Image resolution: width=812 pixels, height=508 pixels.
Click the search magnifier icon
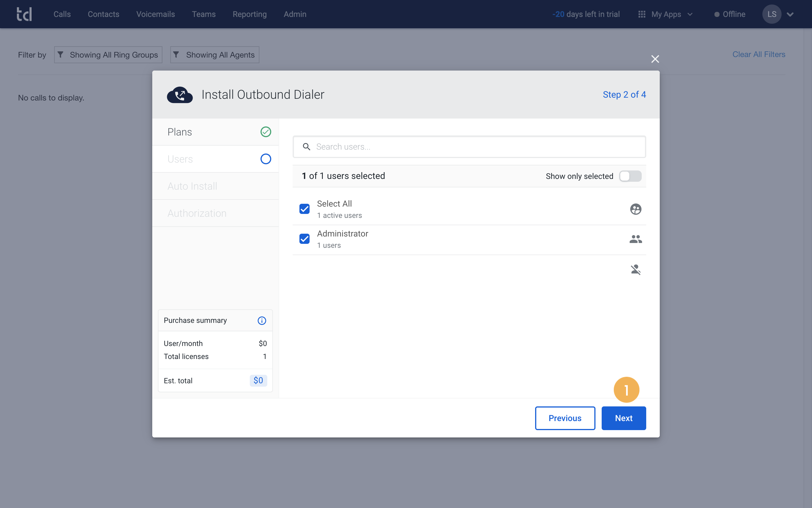coord(306,147)
